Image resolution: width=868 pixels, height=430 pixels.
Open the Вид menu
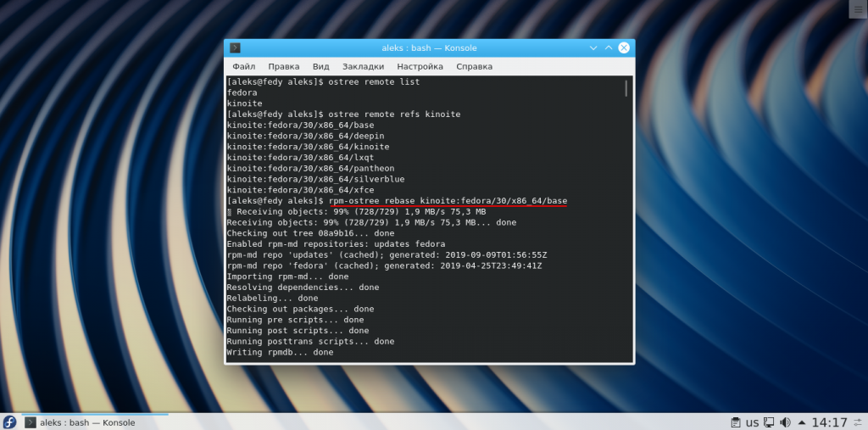(320, 66)
